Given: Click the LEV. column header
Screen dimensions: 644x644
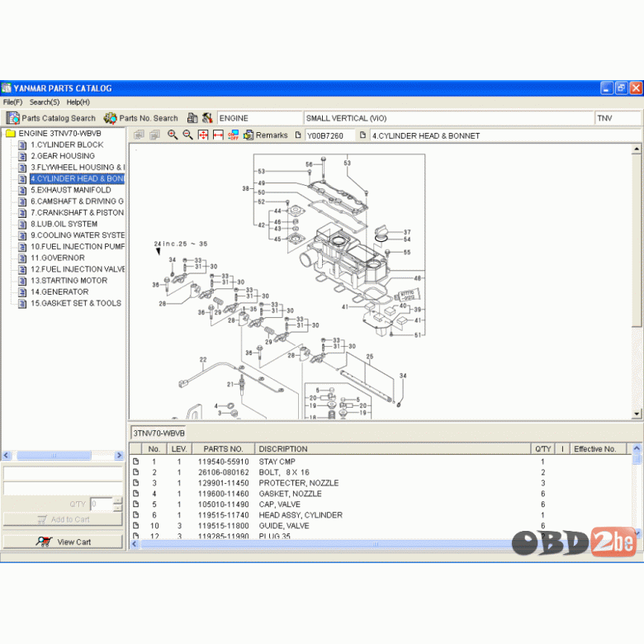Looking at the screenshot, I should 179,449.
